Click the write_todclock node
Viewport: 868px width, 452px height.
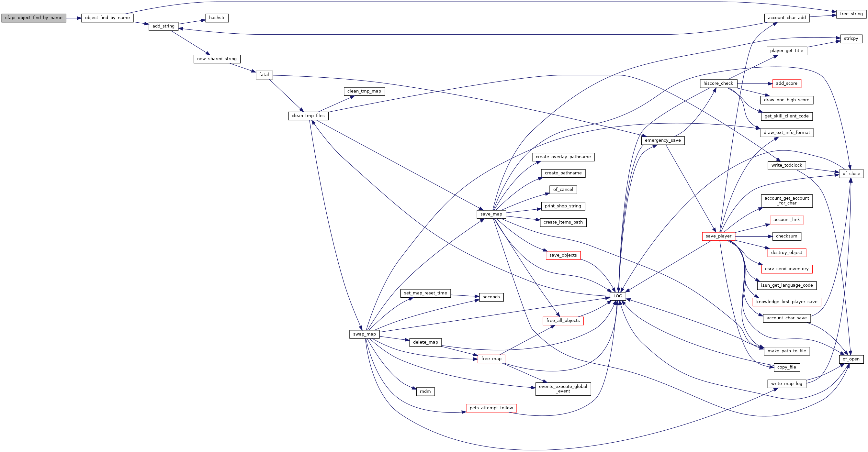(787, 165)
